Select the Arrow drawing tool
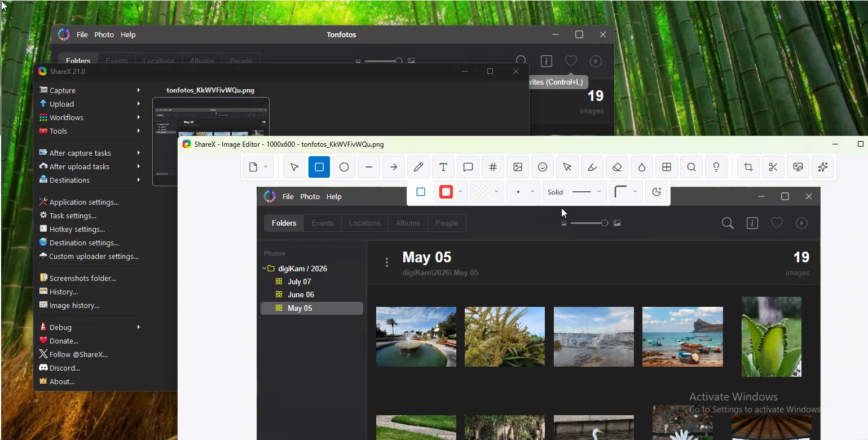 point(394,167)
